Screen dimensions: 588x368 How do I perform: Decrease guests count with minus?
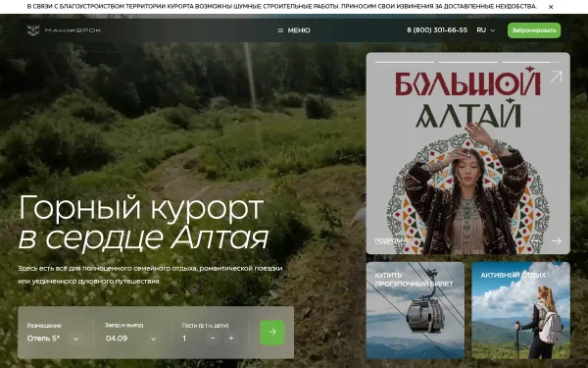[213, 339]
